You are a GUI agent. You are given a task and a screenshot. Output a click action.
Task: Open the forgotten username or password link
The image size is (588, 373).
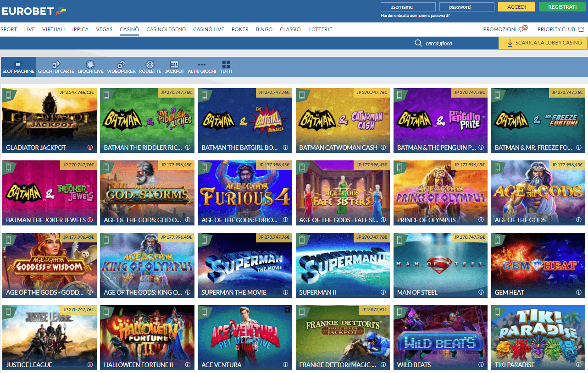415,16
